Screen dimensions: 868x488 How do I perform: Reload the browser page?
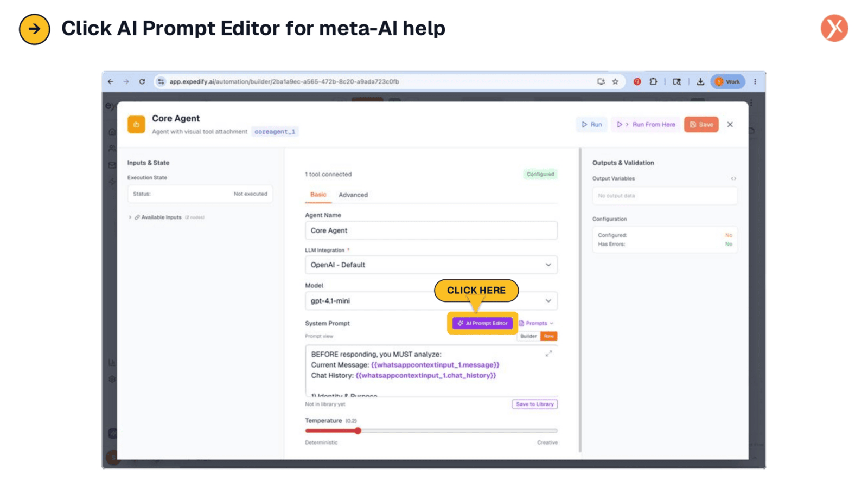pyautogui.click(x=142, y=81)
